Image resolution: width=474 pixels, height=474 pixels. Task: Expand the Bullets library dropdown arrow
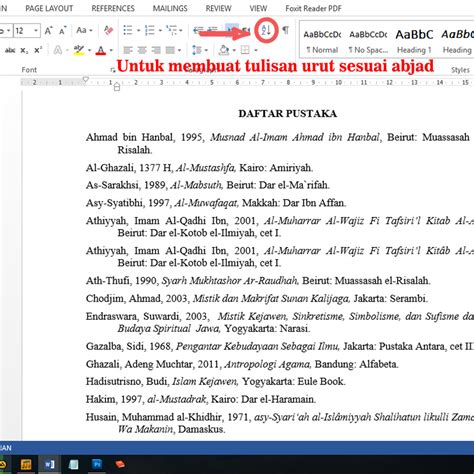point(138,31)
